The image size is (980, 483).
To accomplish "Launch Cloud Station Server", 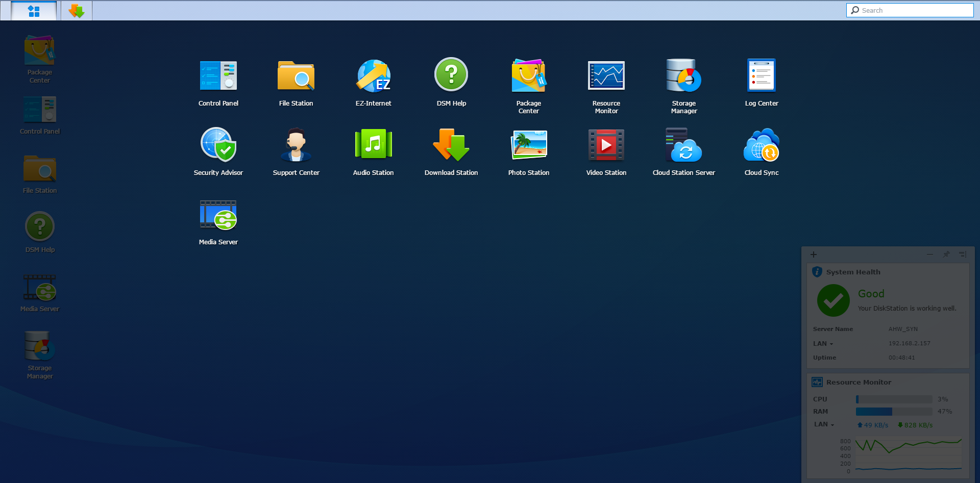I will 684,151.
